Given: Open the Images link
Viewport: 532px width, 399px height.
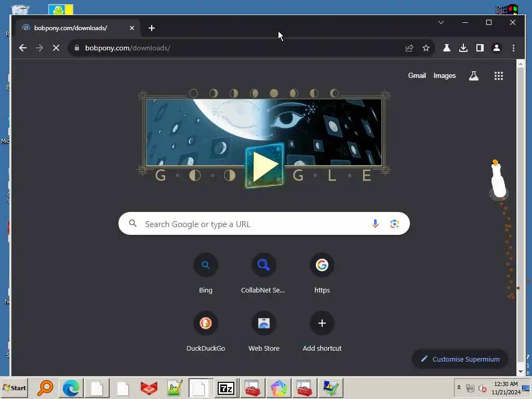Looking at the screenshot, I should (x=445, y=76).
